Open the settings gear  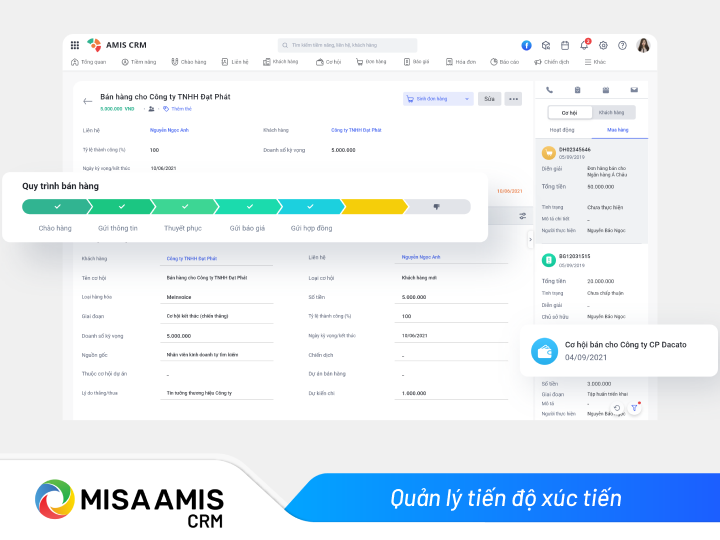coord(603,45)
